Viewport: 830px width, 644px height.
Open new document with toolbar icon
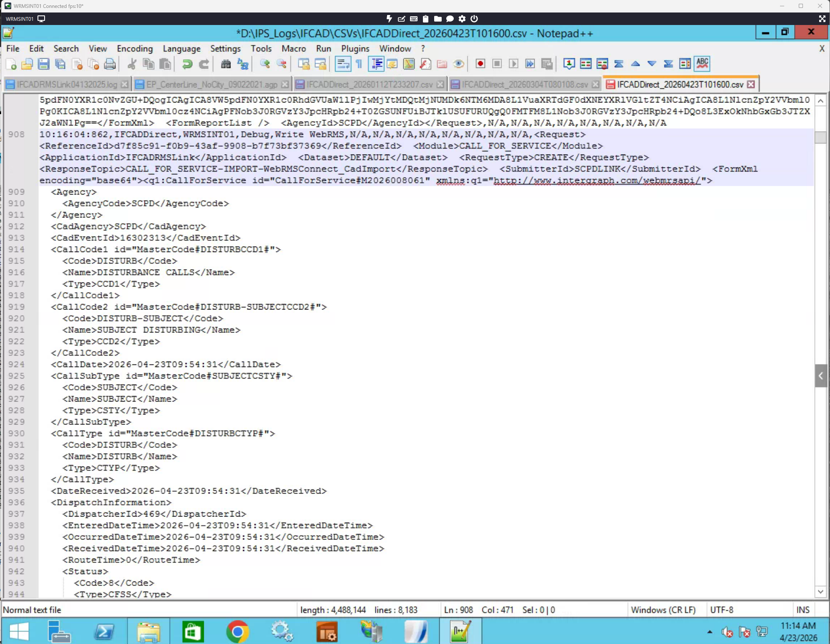(x=11, y=64)
